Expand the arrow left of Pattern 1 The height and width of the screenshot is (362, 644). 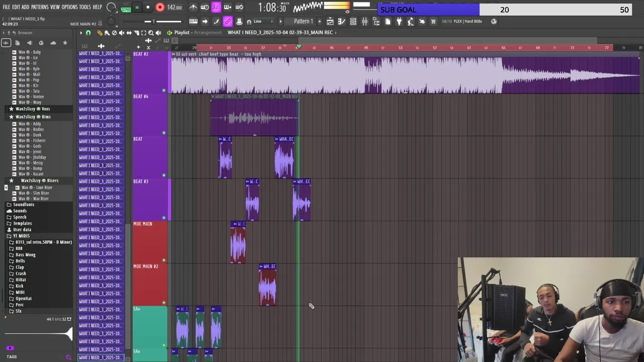coord(281,21)
